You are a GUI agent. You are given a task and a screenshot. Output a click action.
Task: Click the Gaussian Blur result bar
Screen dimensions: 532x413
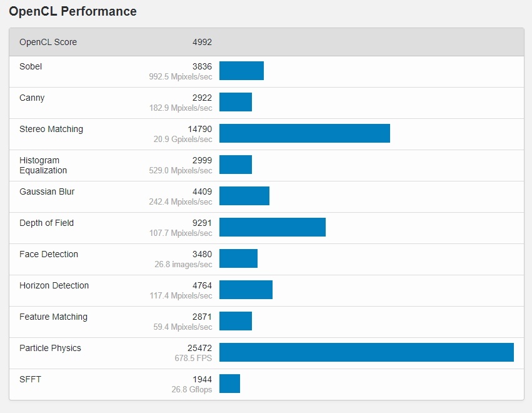click(x=244, y=196)
